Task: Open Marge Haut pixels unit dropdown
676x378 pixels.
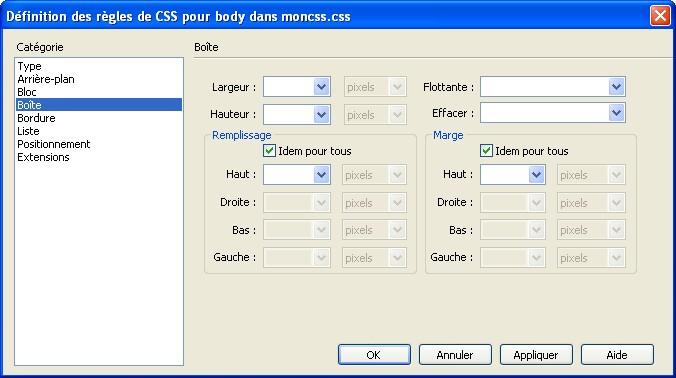Action: coord(617,175)
